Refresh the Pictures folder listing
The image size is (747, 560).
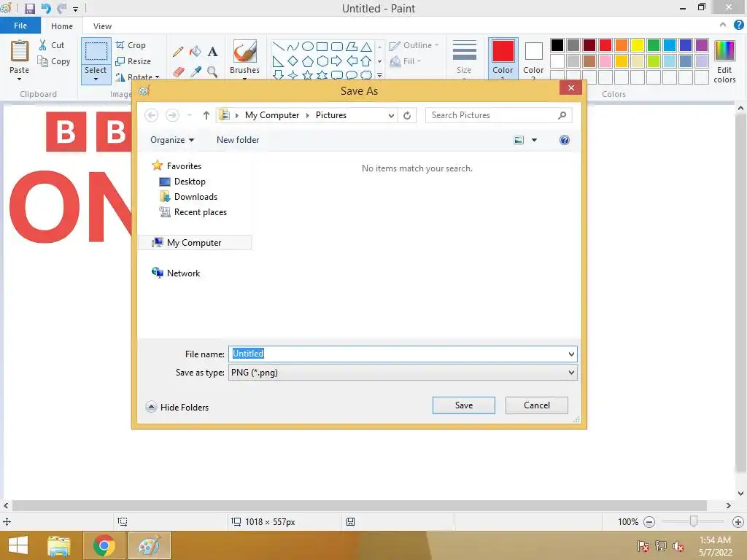(x=407, y=115)
